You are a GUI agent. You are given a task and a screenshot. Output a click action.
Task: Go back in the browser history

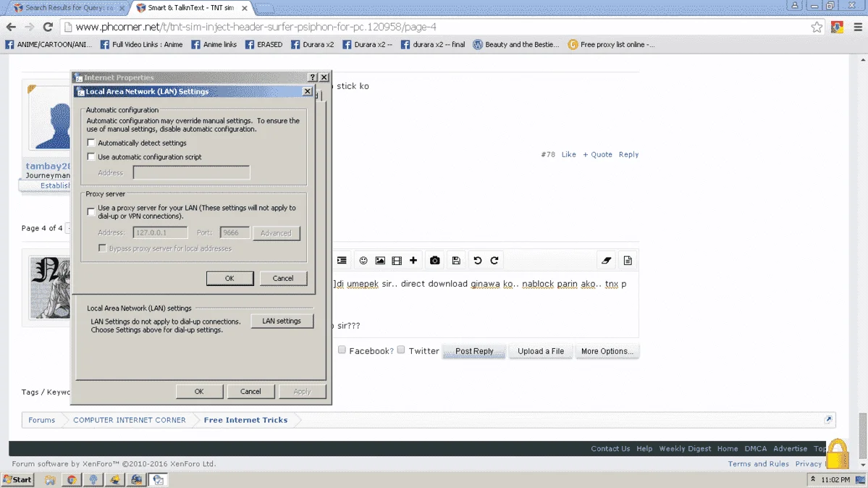click(11, 27)
